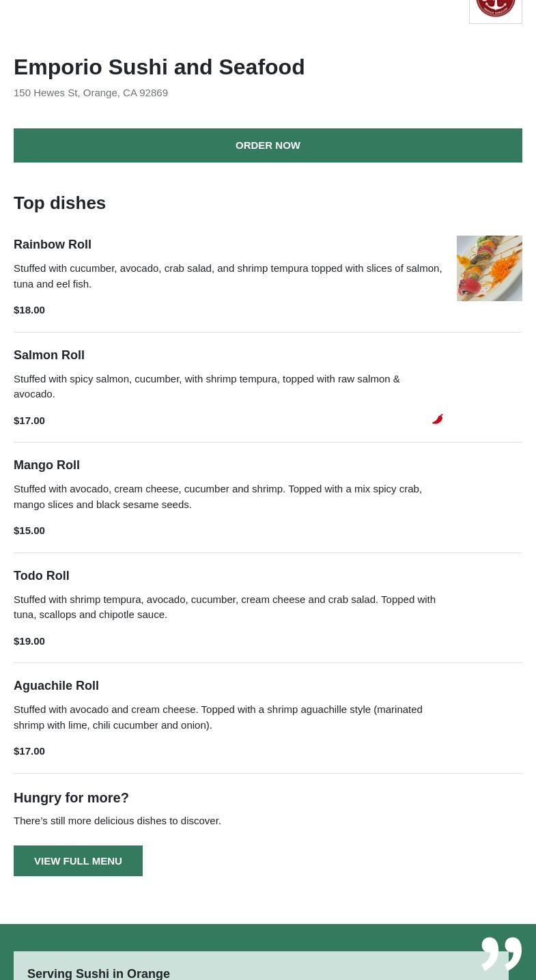536x980 pixels.
Task: Click the spicy chili pepper icon
Action: tap(438, 419)
